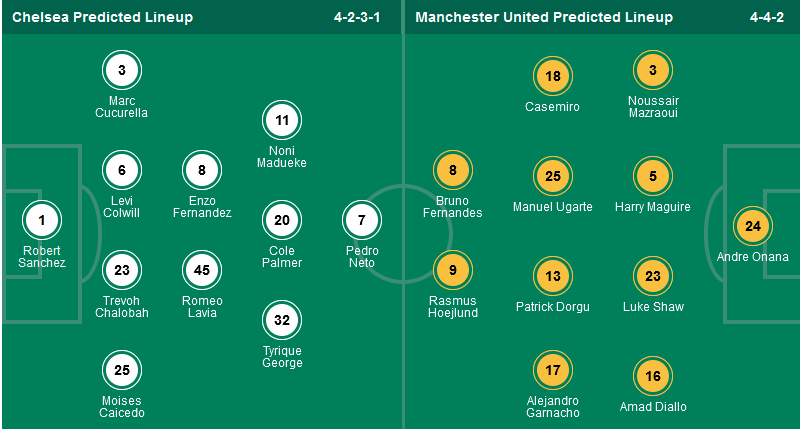Click Harry Maguire's number 5 badge
Screen dimensions: 800x429
(653, 176)
